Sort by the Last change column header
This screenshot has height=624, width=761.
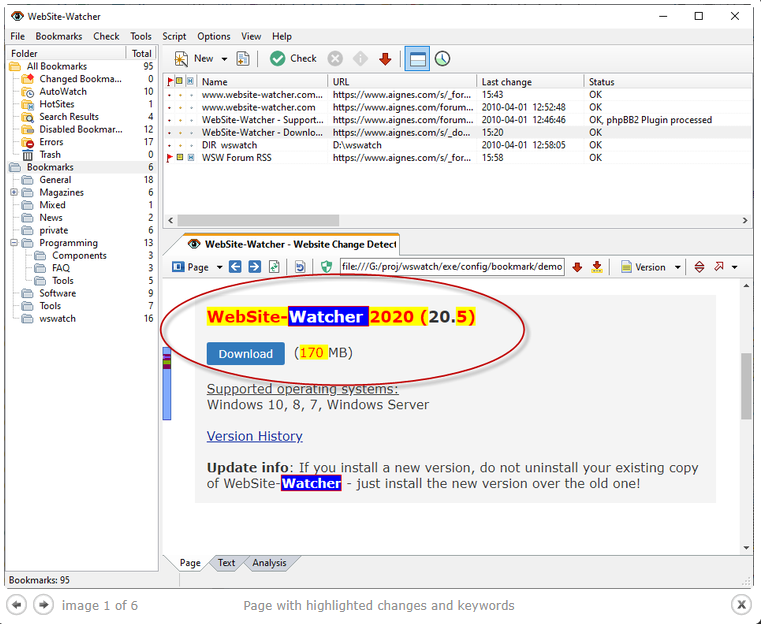pyautogui.click(x=530, y=82)
